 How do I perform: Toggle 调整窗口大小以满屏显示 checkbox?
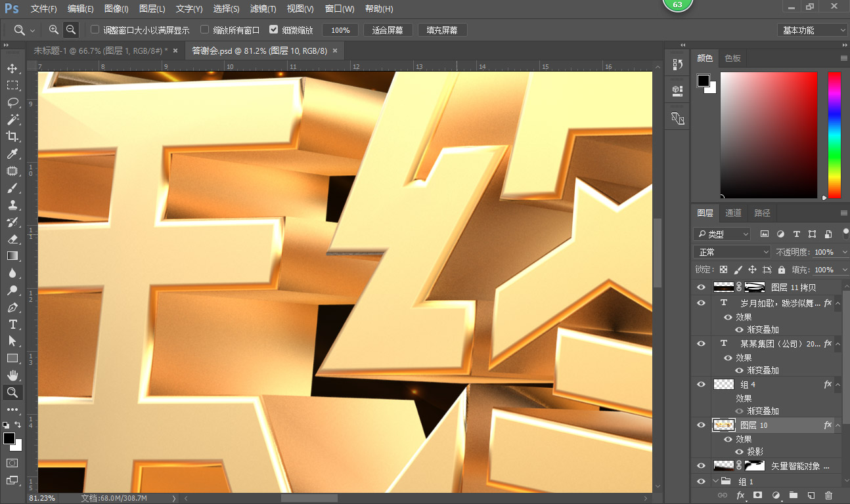point(95,30)
